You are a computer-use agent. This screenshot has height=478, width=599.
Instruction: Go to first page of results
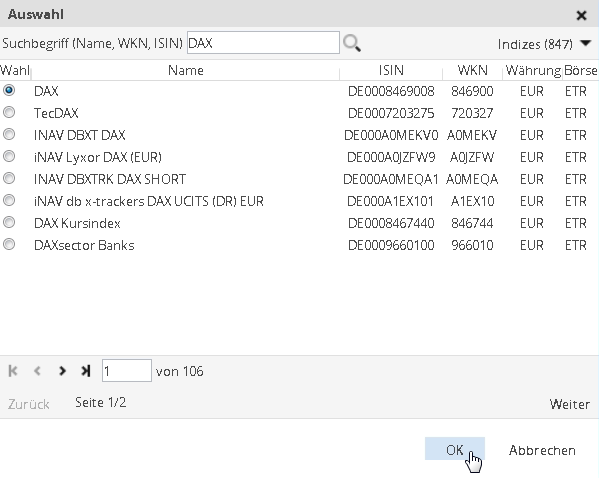tap(13, 371)
